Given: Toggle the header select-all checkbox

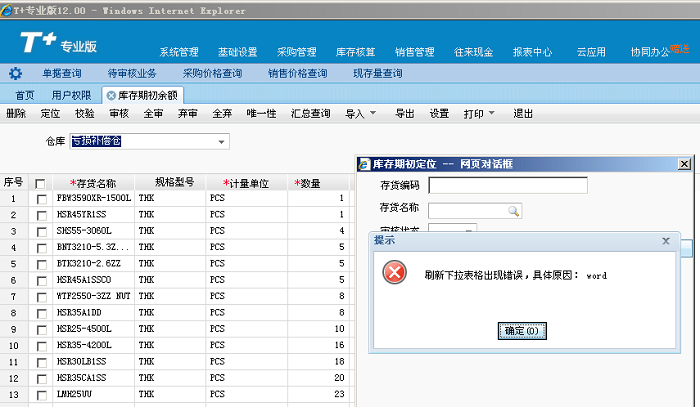Looking at the screenshot, I should point(40,184).
